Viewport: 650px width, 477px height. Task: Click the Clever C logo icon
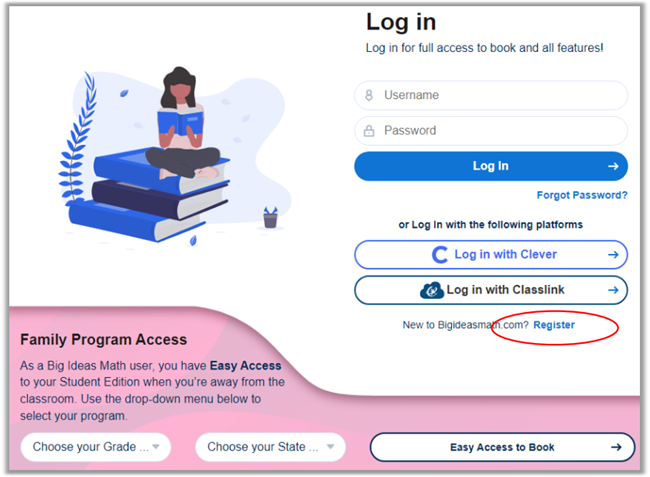click(439, 254)
